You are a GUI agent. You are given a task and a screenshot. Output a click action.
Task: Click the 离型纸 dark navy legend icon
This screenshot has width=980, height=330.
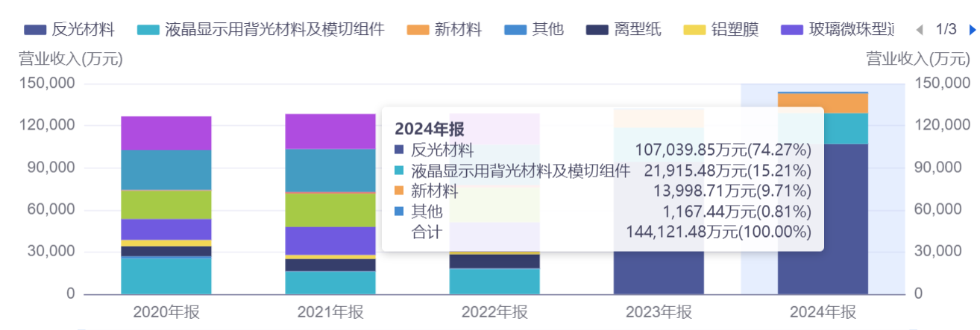(x=597, y=31)
